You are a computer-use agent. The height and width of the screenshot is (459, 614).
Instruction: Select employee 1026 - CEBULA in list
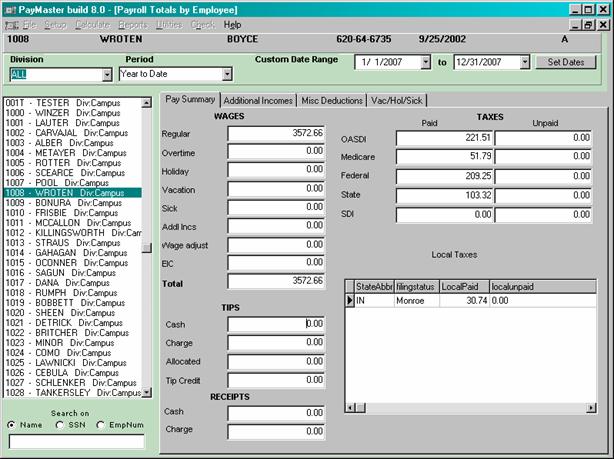pyautogui.click(x=72, y=373)
